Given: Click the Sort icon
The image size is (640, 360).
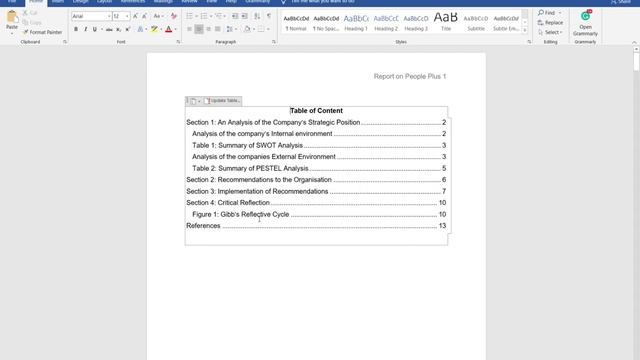Looking at the screenshot, I should tap(257, 16).
